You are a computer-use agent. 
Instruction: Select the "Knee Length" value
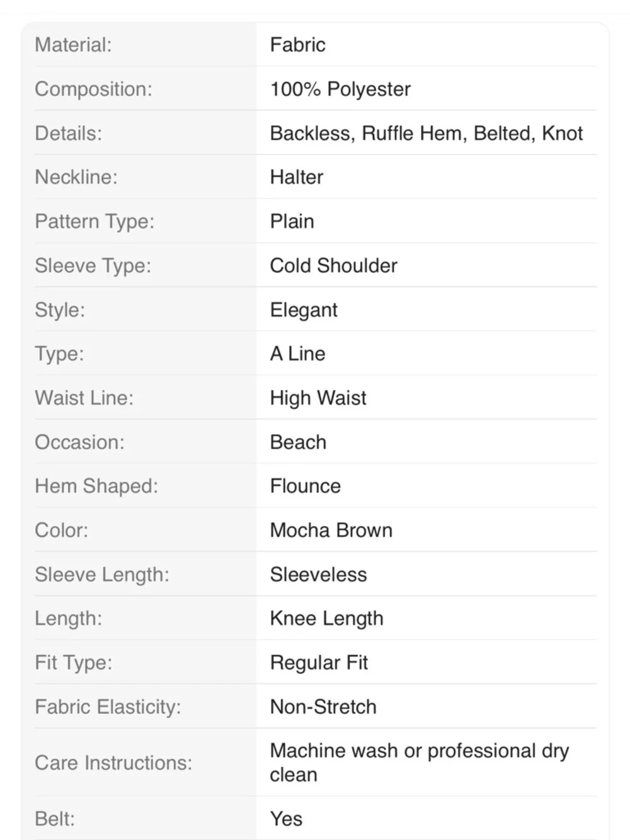(x=327, y=618)
